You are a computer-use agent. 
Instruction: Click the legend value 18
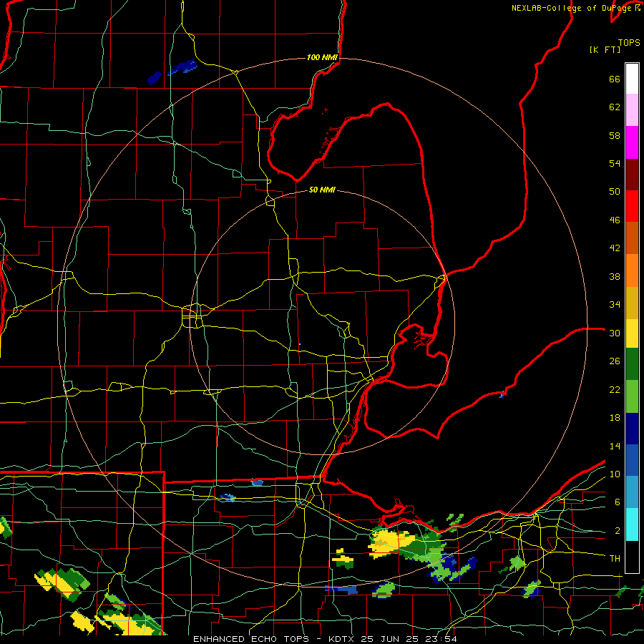click(x=615, y=418)
